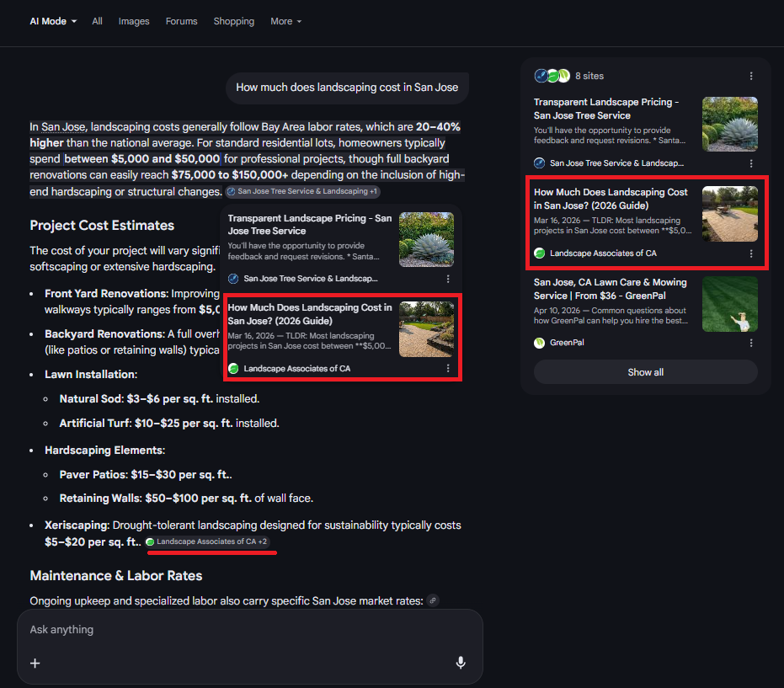Click the plus attach button
Image resolution: width=784 pixels, height=688 pixels.
[35, 663]
